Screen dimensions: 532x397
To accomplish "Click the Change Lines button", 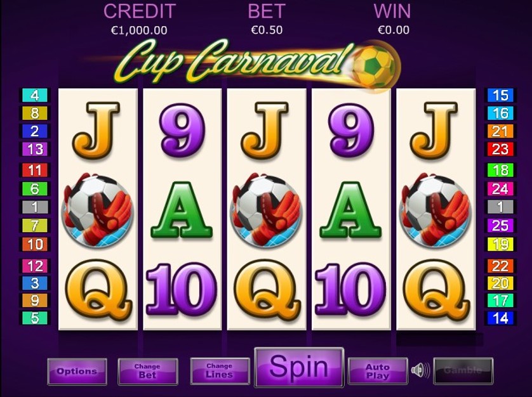I will tap(220, 371).
